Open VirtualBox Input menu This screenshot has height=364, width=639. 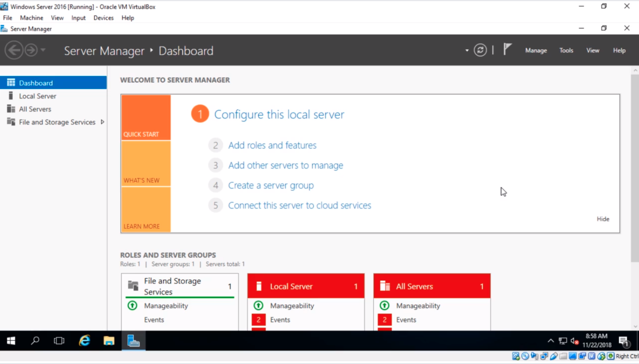pos(78,18)
